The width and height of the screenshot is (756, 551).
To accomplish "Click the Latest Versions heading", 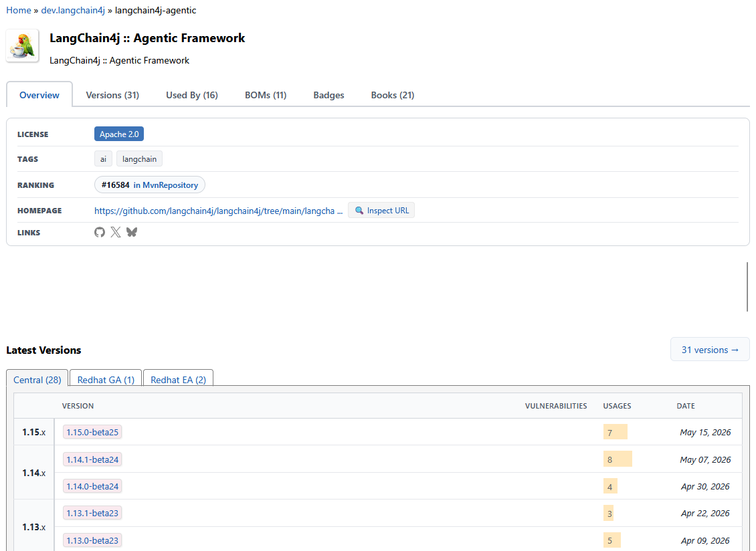I will [x=43, y=350].
